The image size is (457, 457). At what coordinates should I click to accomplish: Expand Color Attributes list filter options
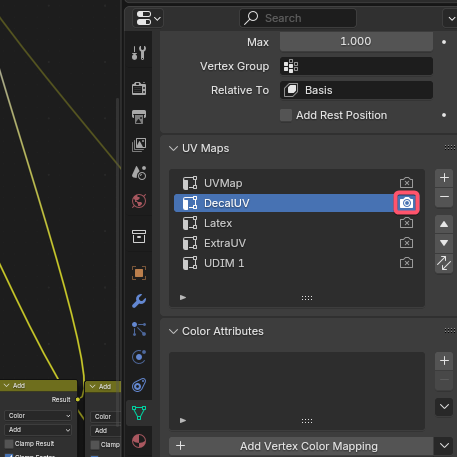click(183, 420)
